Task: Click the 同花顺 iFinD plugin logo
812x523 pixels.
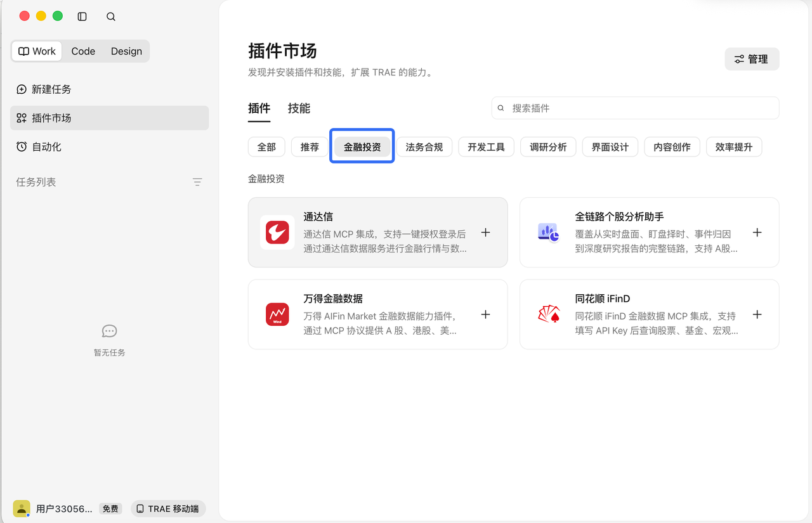Action: [549, 314]
